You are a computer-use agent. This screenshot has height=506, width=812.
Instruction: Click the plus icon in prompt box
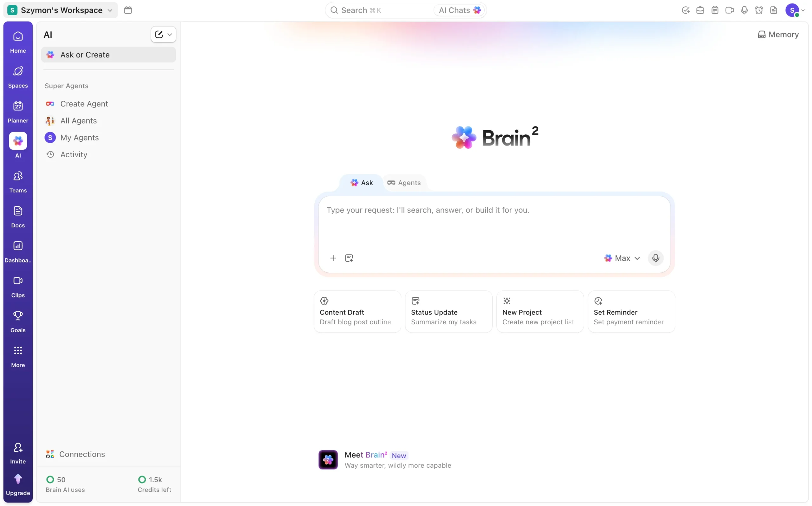pos(333,258)
